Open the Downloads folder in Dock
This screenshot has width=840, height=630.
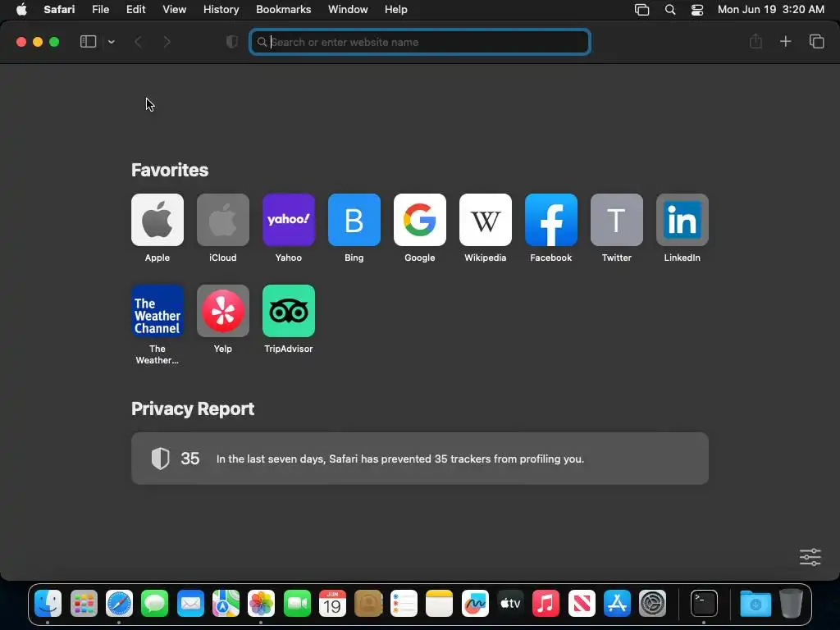755,604
